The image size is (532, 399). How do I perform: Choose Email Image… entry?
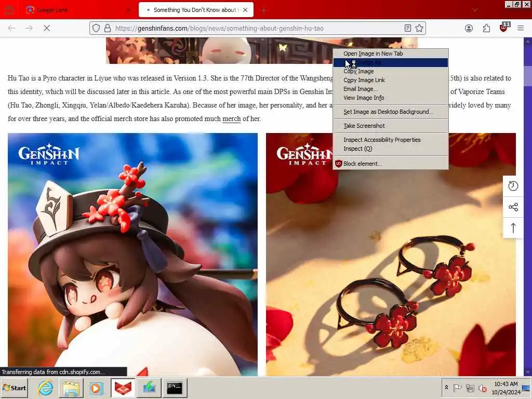[391, 89]
